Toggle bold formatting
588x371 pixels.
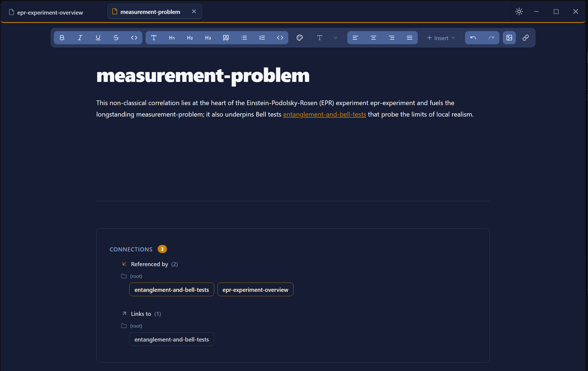[x=62, y=38]
